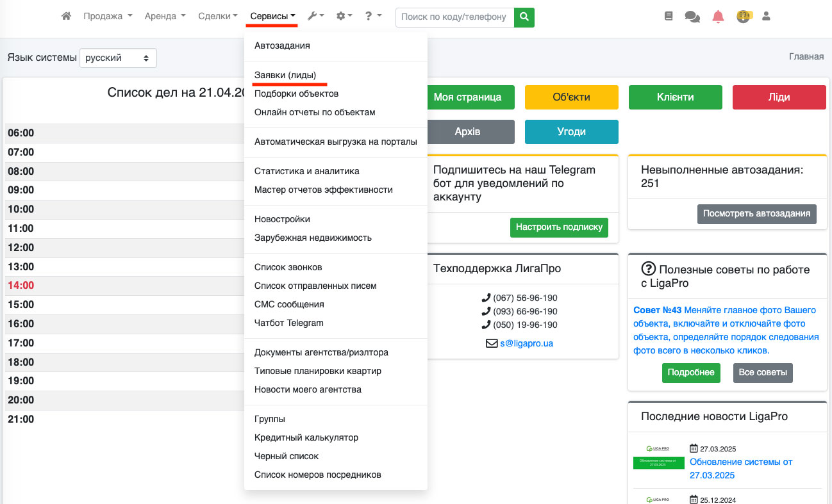Image resolution: width=832 pixels, height=504 pixels.
Task: Expand the gear settings dropdown
Action: (x=344, y=16)
